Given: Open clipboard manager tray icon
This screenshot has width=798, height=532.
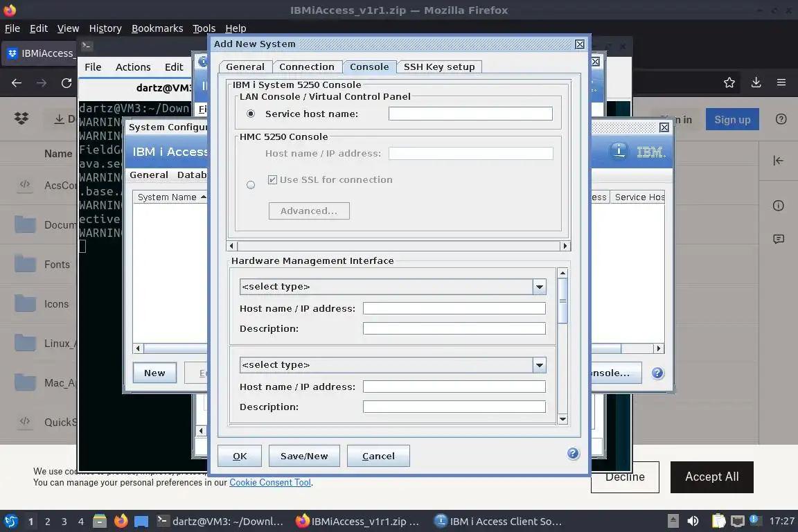Looking at the screenshot, I should pyautogui.click(x=718, y=522).
